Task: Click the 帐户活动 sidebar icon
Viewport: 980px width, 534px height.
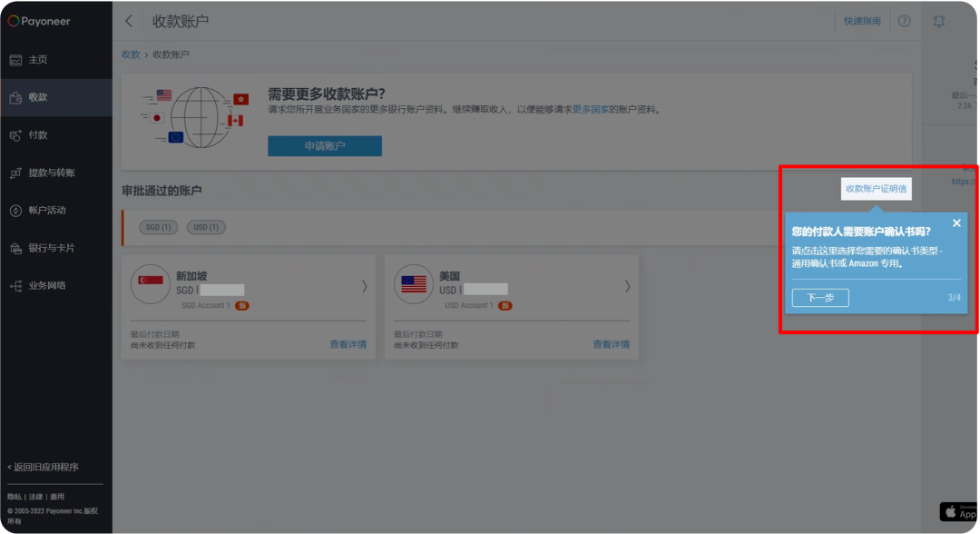Action: tap(15, 211)
